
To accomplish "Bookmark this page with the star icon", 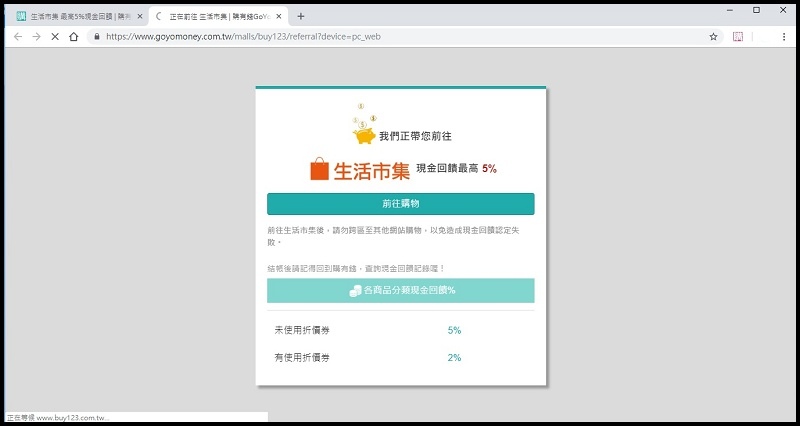I will (713, 36).
